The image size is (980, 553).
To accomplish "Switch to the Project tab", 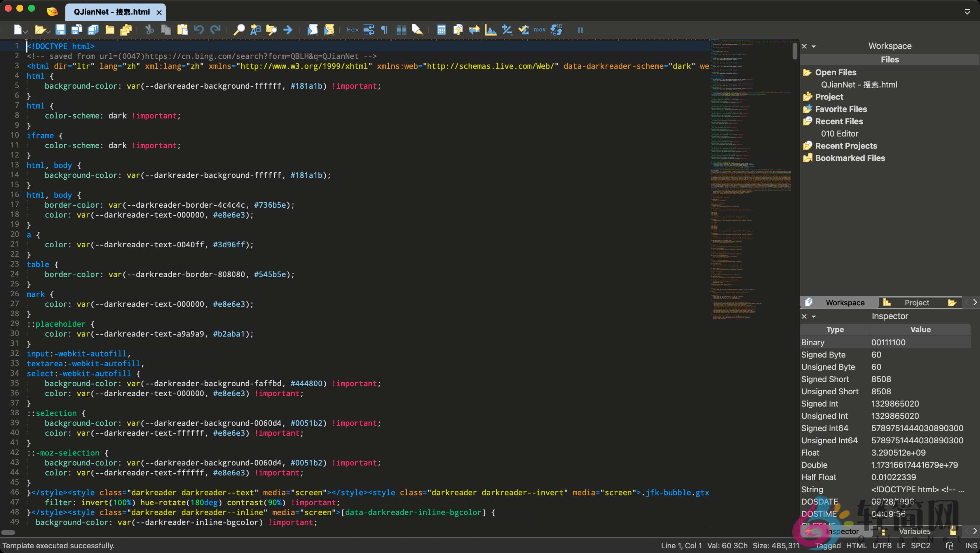I will tap(916, 303).
